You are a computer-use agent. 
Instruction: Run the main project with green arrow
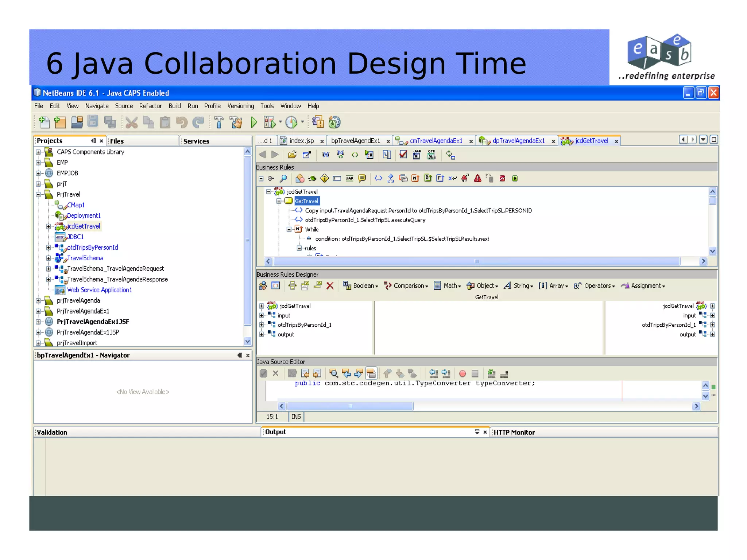point(254,122)
